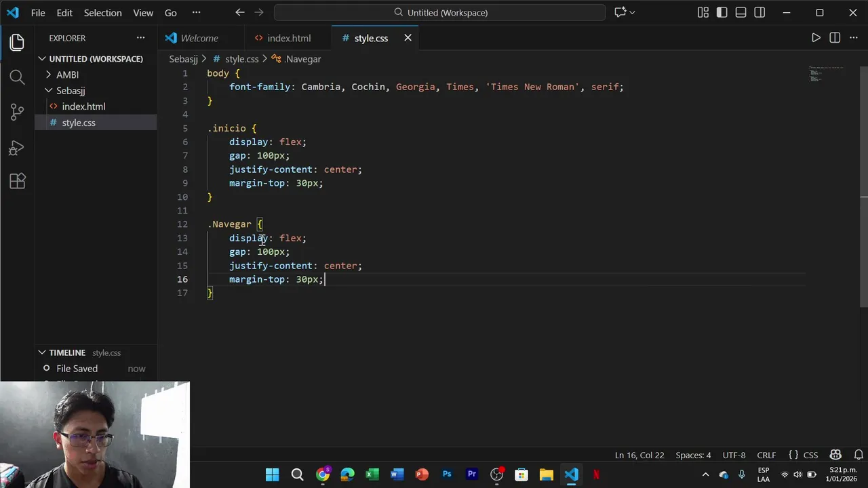This screenshot has width=868, height=488.
Task: Close the style.css tab
Action: click(408, 38)
